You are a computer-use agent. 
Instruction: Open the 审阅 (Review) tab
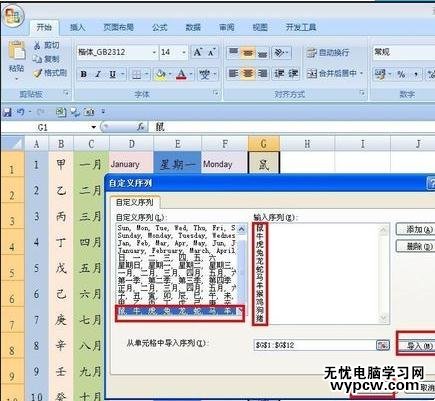click(x=227, y=28)
